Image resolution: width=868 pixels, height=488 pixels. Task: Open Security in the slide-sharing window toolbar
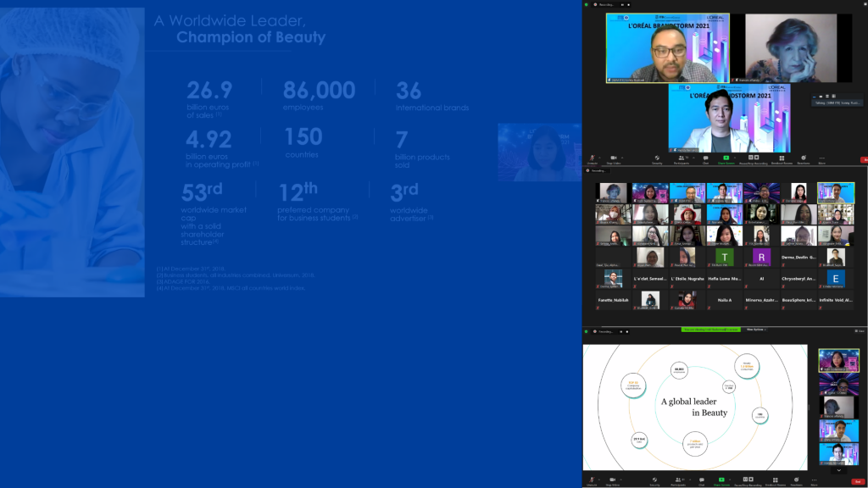[x=655, y=480]
